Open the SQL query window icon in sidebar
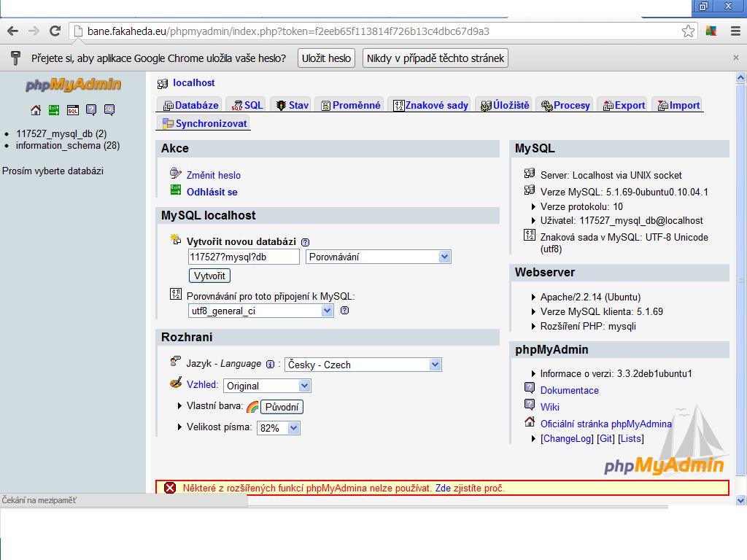 (72, 111)
